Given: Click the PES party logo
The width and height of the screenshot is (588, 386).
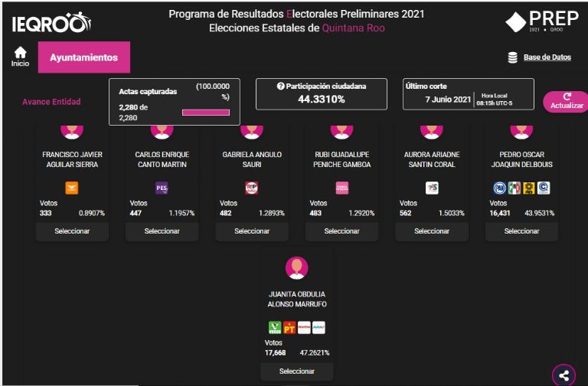Looking at the screenshot, I should pos(162,188).
